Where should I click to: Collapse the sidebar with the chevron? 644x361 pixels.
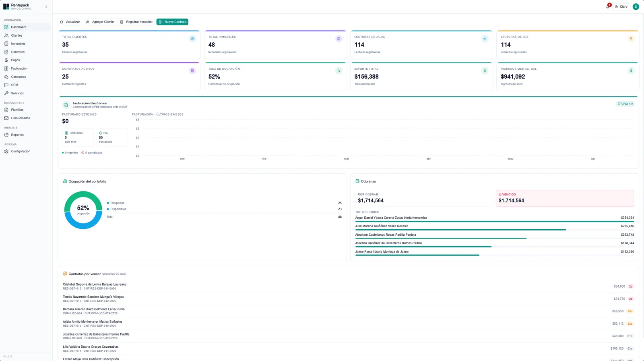[46, 6]
